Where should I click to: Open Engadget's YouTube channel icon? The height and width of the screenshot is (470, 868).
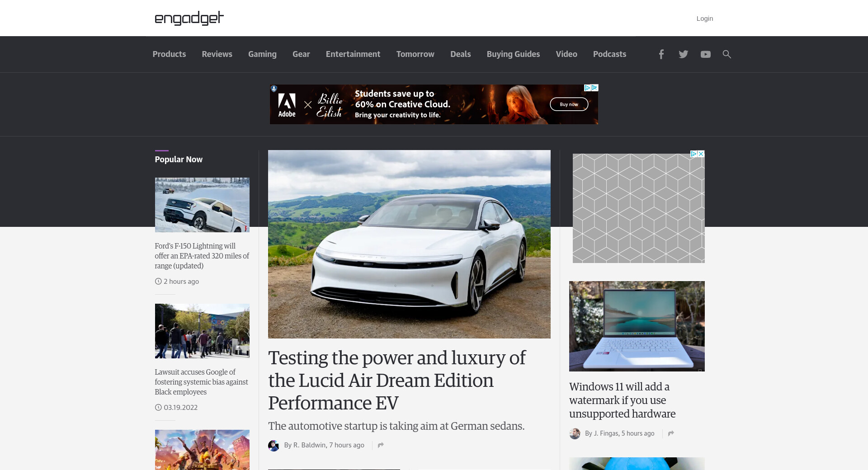coord(705,54)
